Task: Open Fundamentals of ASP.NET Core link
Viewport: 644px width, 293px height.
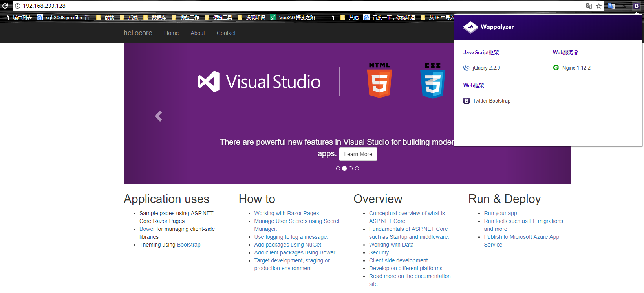Action: (x=409, y=233)
